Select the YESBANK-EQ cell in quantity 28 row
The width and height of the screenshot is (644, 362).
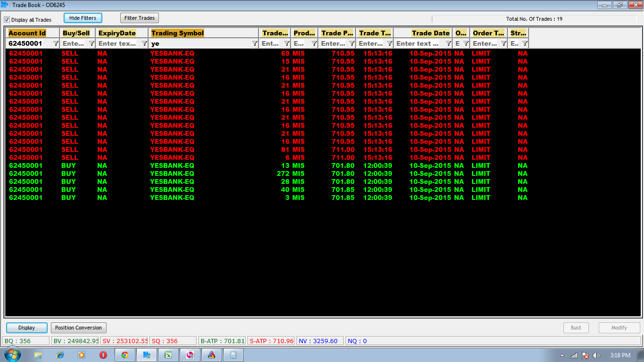coord(172,181)
